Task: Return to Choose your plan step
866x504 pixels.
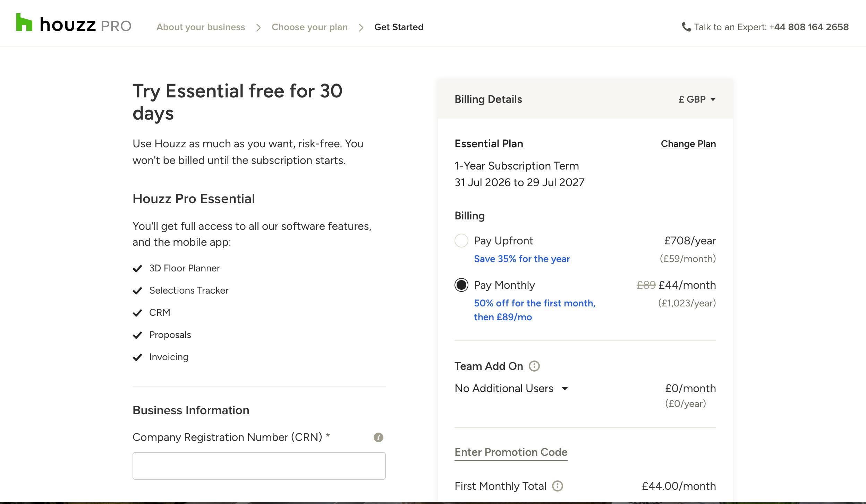Action: point(309,27)
